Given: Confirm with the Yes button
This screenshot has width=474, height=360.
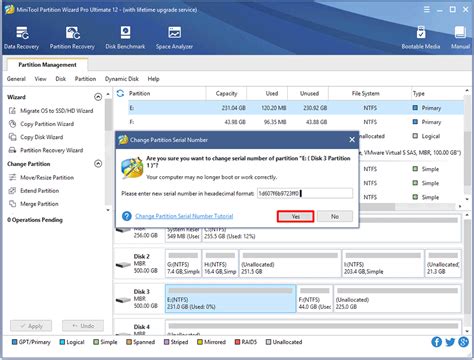Looking at the screenshot, I should 295,216.
